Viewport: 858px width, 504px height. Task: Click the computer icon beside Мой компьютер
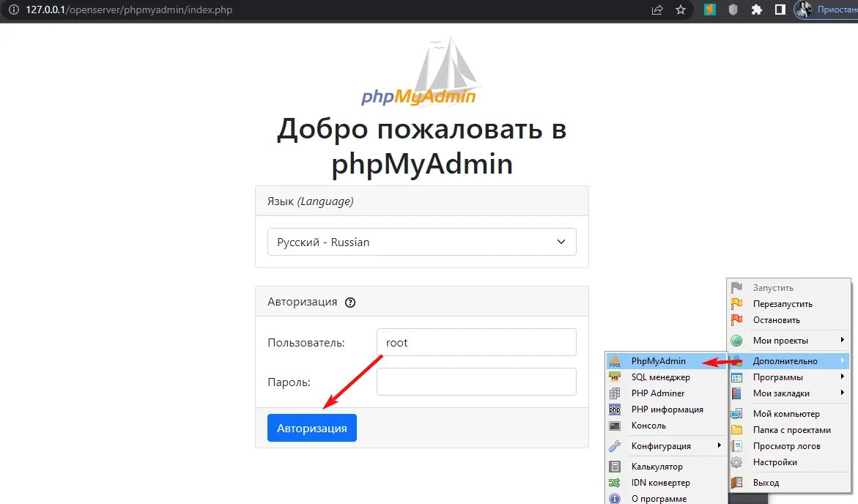click(x=737, y=414)
